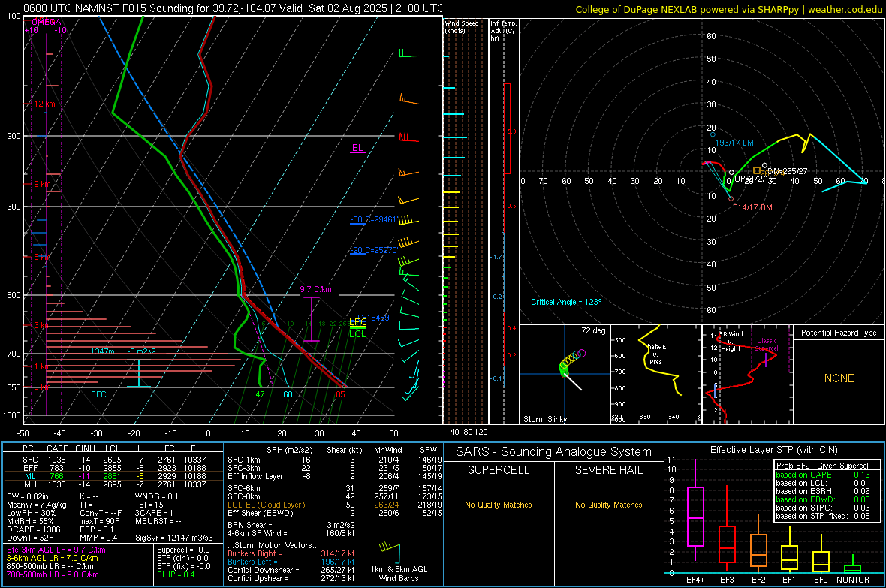Screen dimensions: 886x588
Task: Select the magenta OMEGA label
Action: (x=47, y=22)
